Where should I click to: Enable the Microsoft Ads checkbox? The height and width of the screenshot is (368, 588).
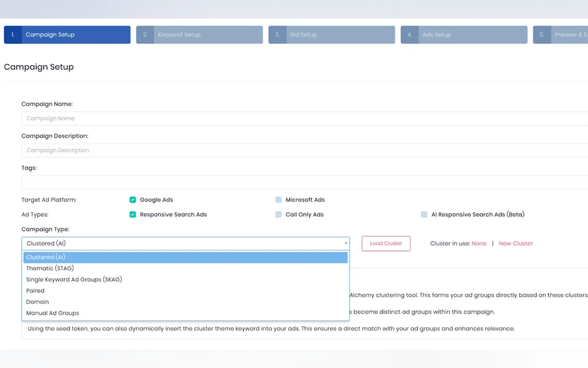(278, 200)
